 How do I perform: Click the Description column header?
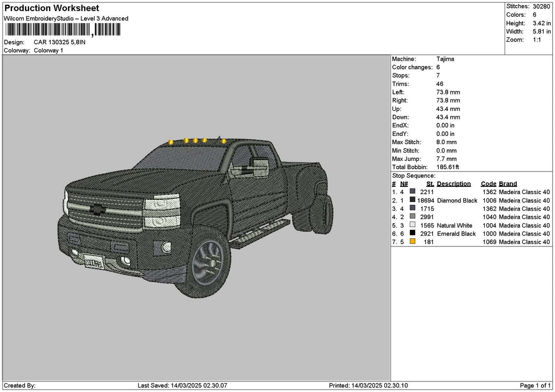454,184
